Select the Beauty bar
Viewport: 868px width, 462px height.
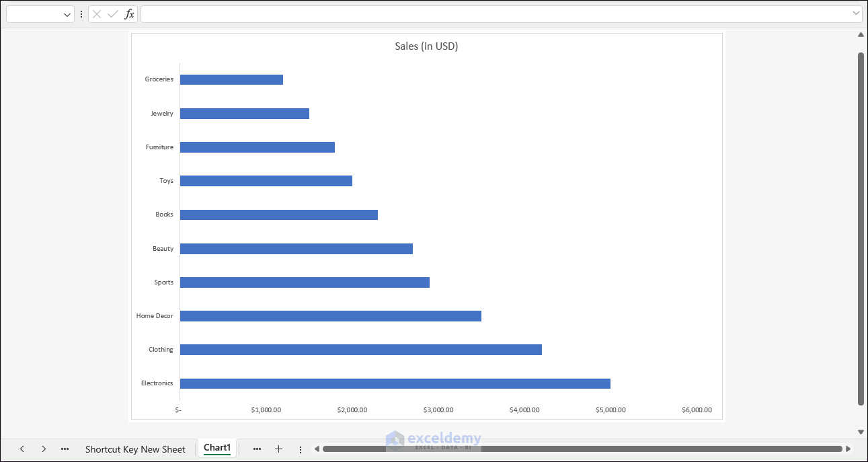click(x=297, y=249)
